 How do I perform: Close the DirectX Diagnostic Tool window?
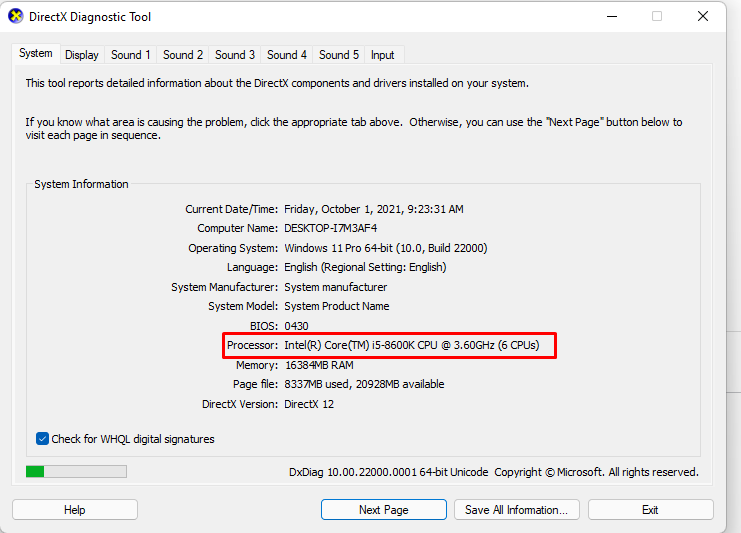click(703, 17)
